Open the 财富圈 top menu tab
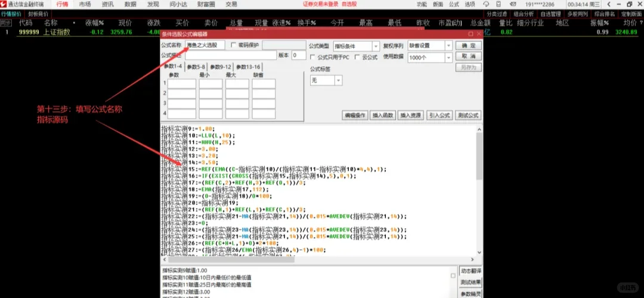The image size is (644, 298). 205,5
